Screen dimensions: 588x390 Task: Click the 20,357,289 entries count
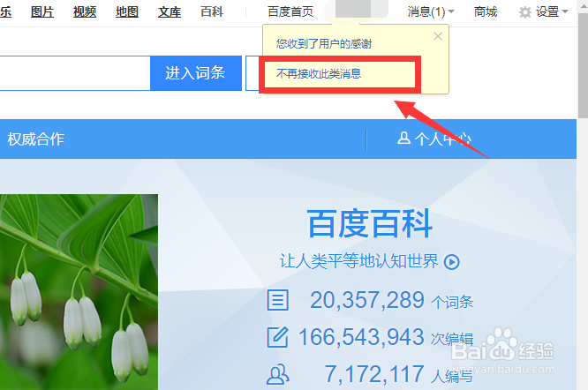click(x=367, y=300)
